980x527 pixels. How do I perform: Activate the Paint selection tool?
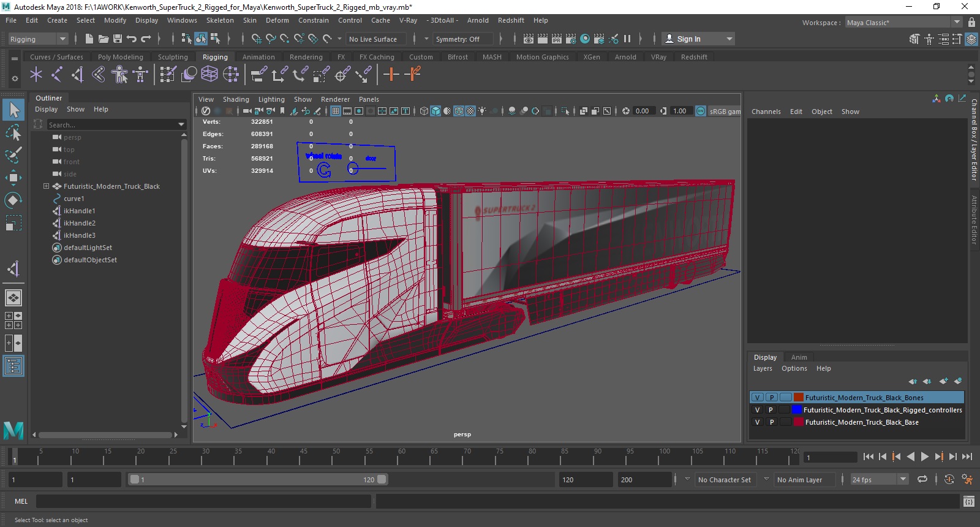point(13,154)
